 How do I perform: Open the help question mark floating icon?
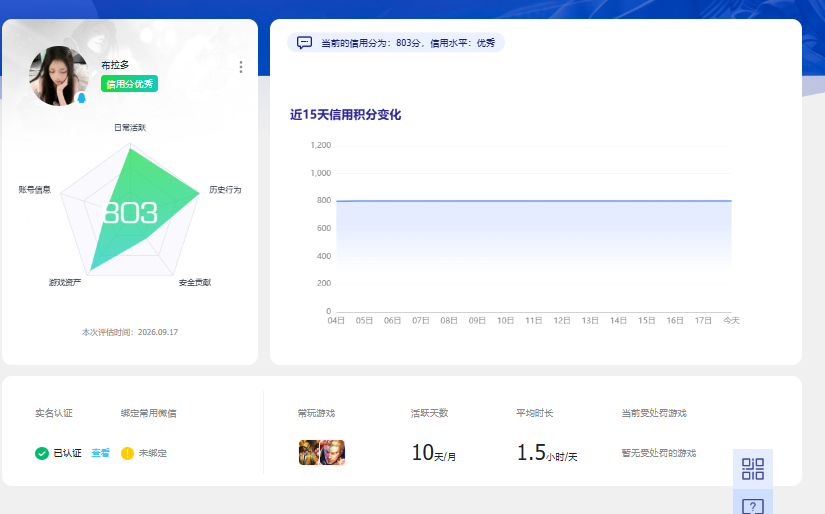[x=752, y=505]
